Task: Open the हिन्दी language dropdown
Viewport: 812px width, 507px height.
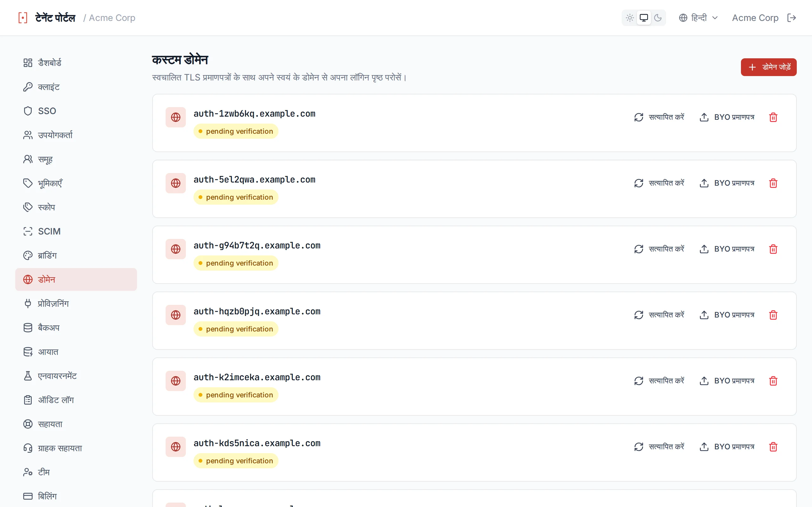Action: point(698,18)
